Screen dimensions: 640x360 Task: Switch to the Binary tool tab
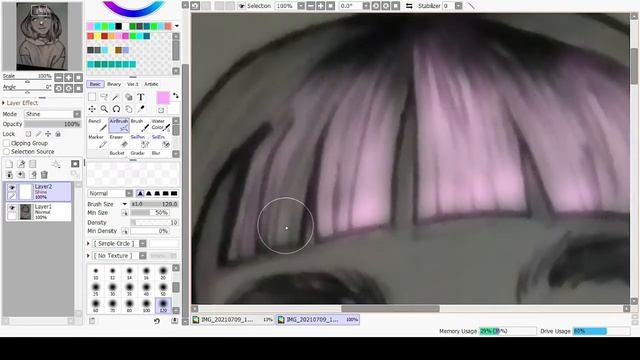click(114, 84)
